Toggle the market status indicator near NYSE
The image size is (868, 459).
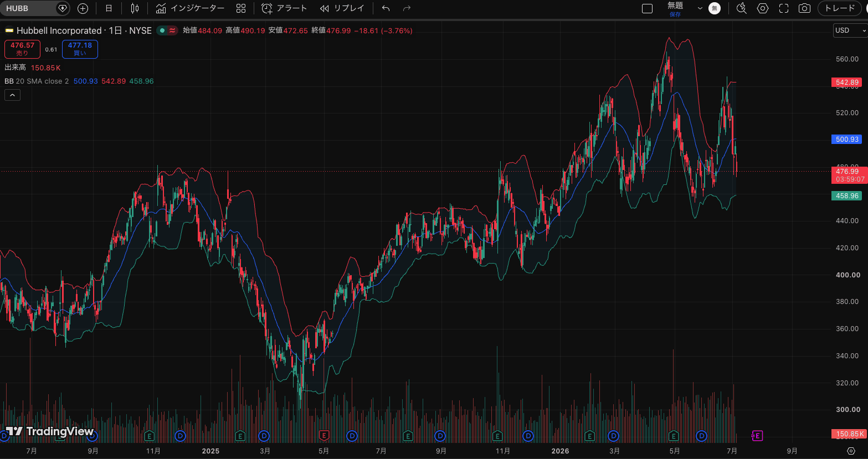[x=162, y=30]
